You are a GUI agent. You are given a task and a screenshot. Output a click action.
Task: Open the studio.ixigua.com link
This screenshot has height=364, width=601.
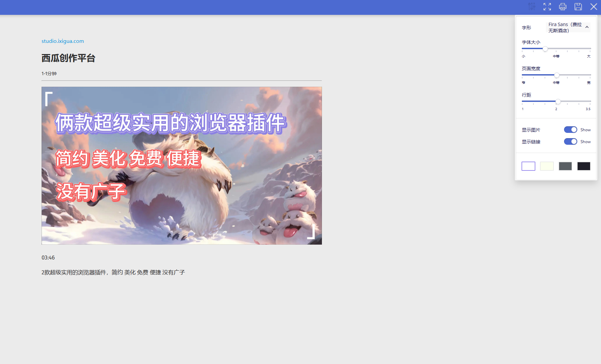coord(63,41)
